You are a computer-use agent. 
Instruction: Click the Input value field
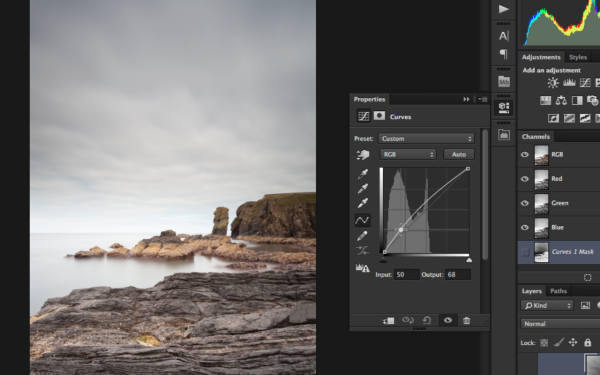(407, 274)
